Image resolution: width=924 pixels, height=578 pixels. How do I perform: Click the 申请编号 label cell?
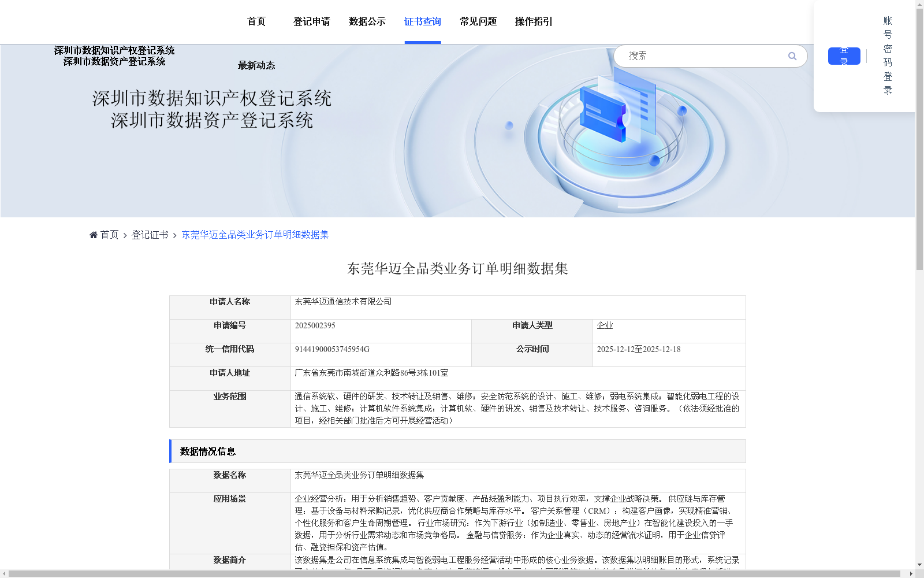[230, 331]
